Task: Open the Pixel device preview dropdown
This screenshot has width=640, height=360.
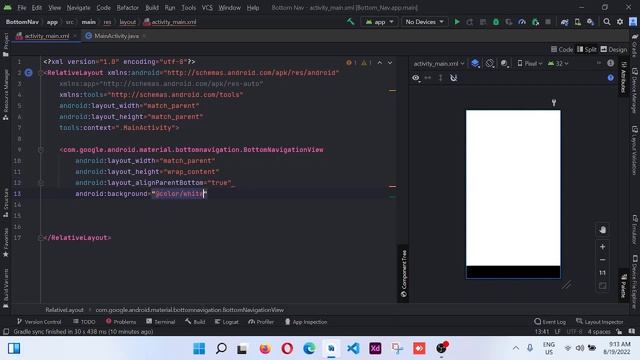Action: (x=529, y=64)
